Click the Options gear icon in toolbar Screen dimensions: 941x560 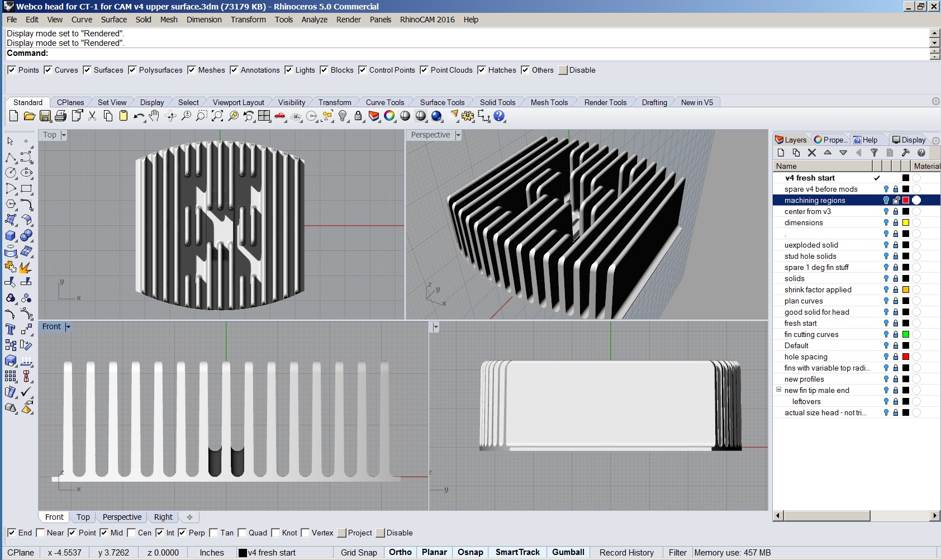tap(468, 116)
